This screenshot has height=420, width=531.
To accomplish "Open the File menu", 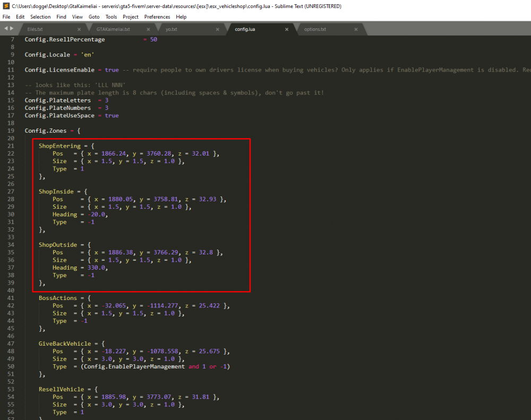I will tap(6, 17).
